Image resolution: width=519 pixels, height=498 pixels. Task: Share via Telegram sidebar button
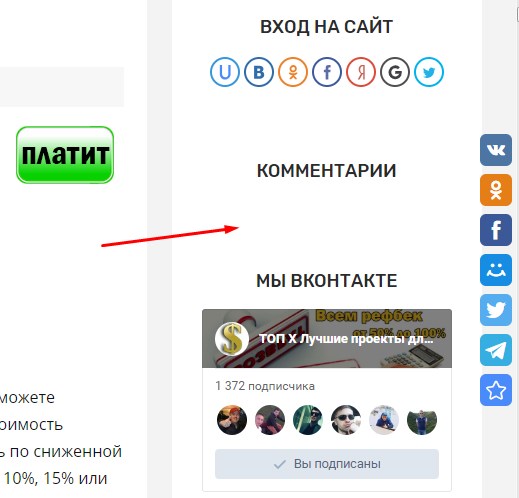pyautogui.click(x=496, y=350)
